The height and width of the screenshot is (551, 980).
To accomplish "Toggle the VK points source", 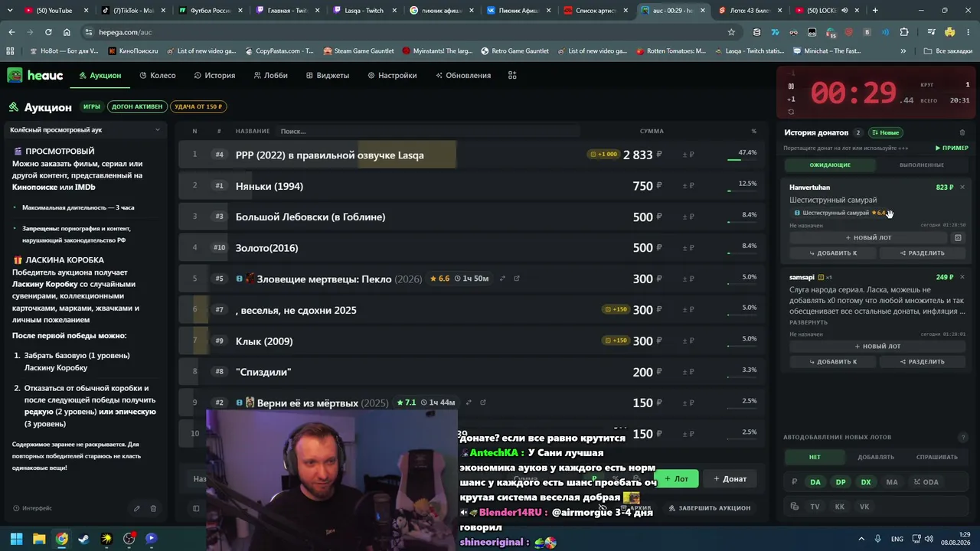I will 864,507.
